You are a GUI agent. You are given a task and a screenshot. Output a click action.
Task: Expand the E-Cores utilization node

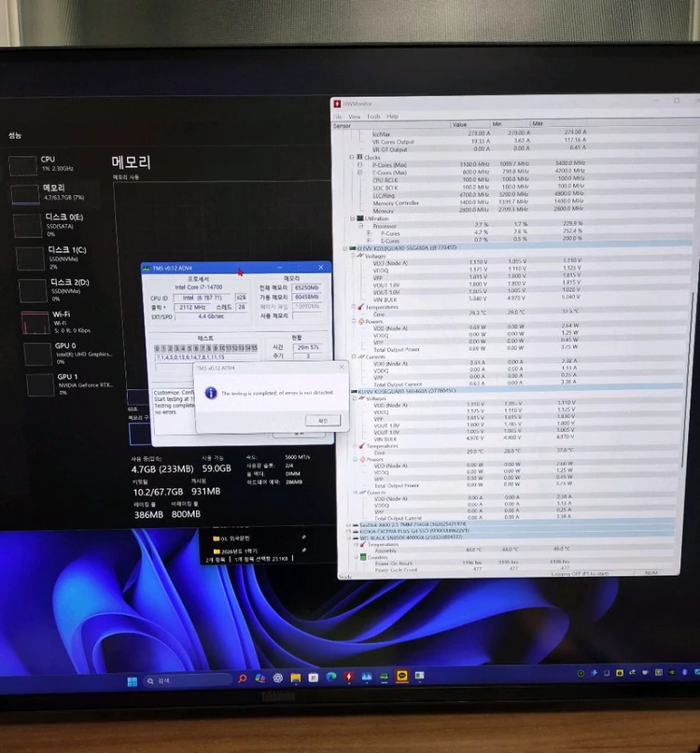pos(369,241)
